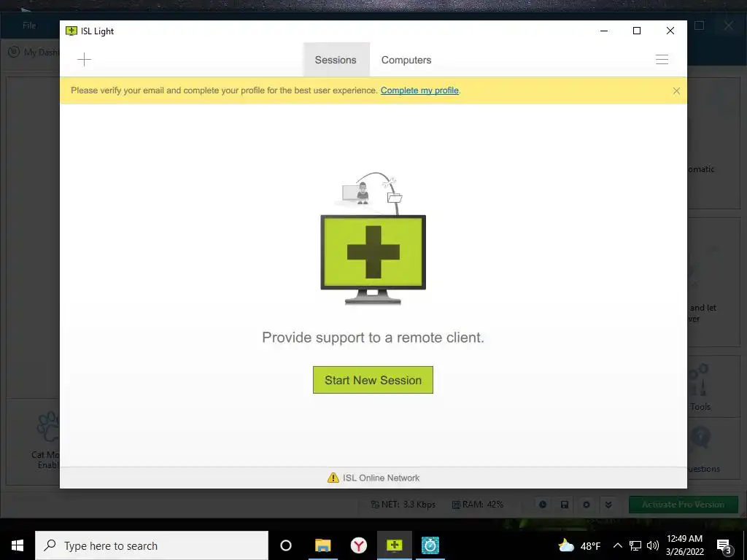
Task: Click the ISL Online Network warning icon
Action: [x=333, y=478]
